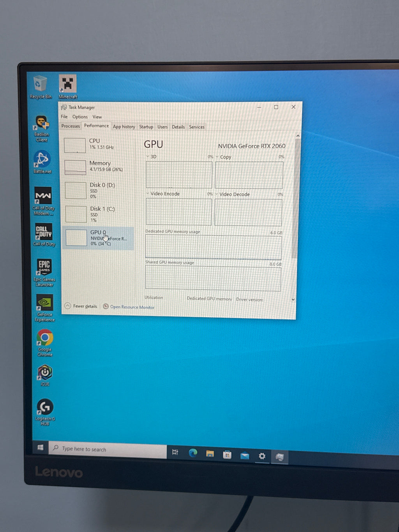This screenshot has width=399, height=532.
Task: Maximize the Task Manager window
Action: point(276,107)
